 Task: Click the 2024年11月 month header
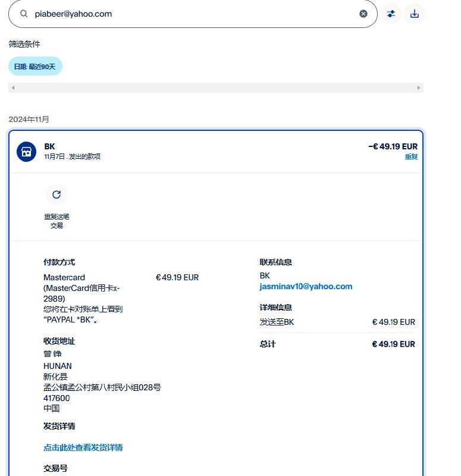pos(29,119)
